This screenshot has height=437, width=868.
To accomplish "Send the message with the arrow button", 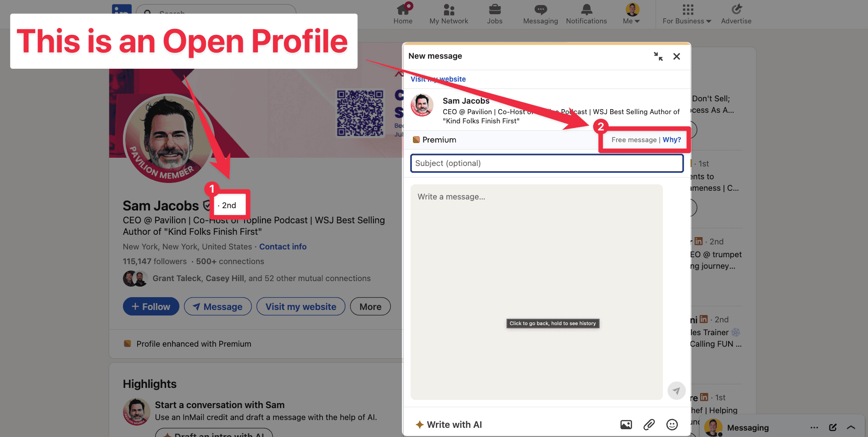I will coord(676,391).
